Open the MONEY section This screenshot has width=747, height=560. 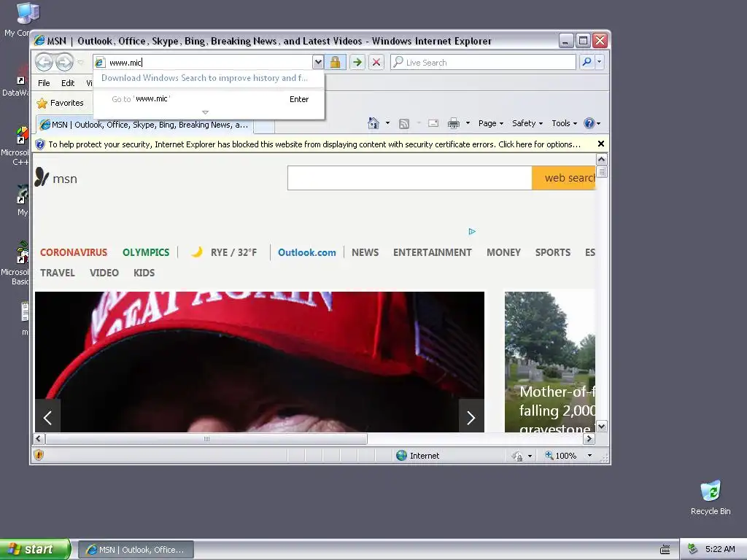pyautogui.click(x=503, y=252)
